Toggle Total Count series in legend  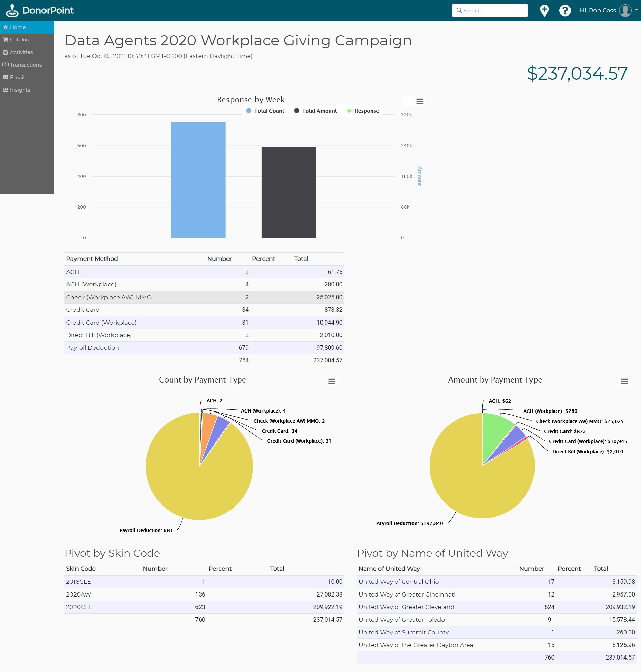265,111
